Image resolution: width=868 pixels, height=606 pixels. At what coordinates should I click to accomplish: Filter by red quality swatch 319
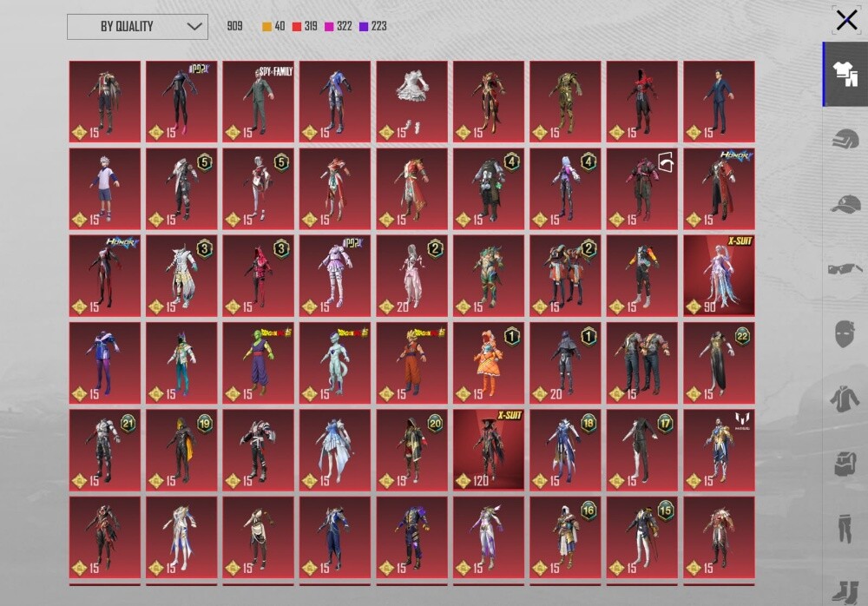pos(305,26)
